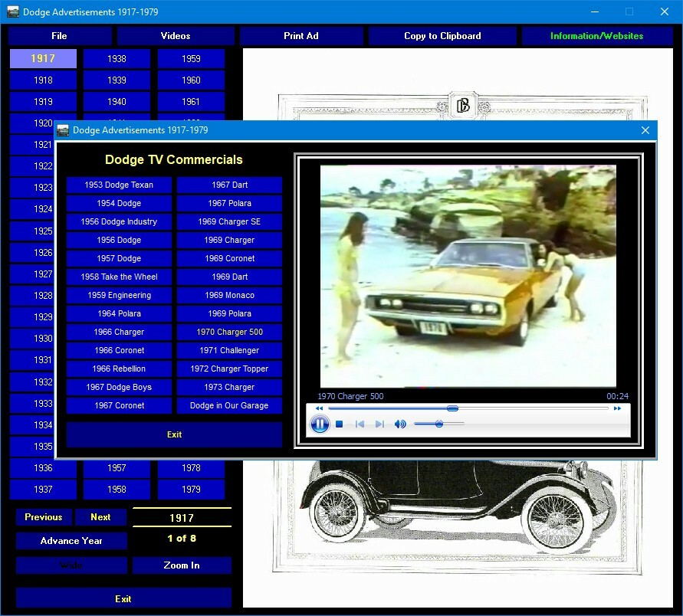Mute audio using the speaker icon

click(399, 424)
